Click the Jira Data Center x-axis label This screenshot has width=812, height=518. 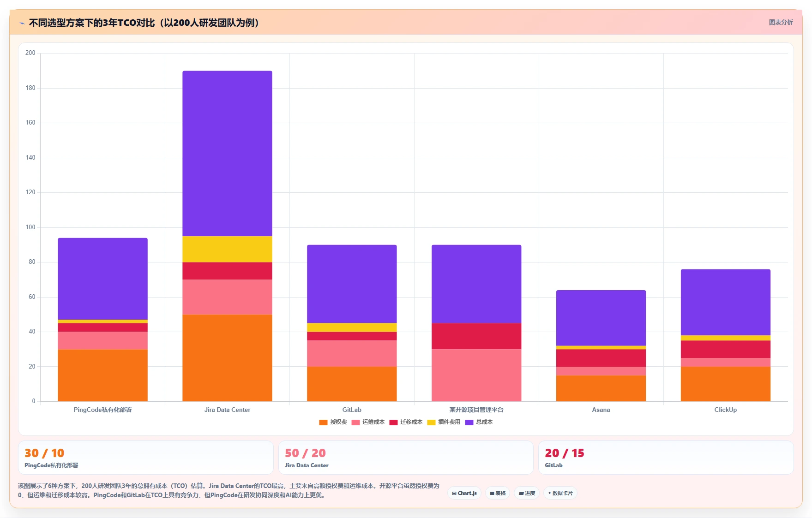[227, 410]
